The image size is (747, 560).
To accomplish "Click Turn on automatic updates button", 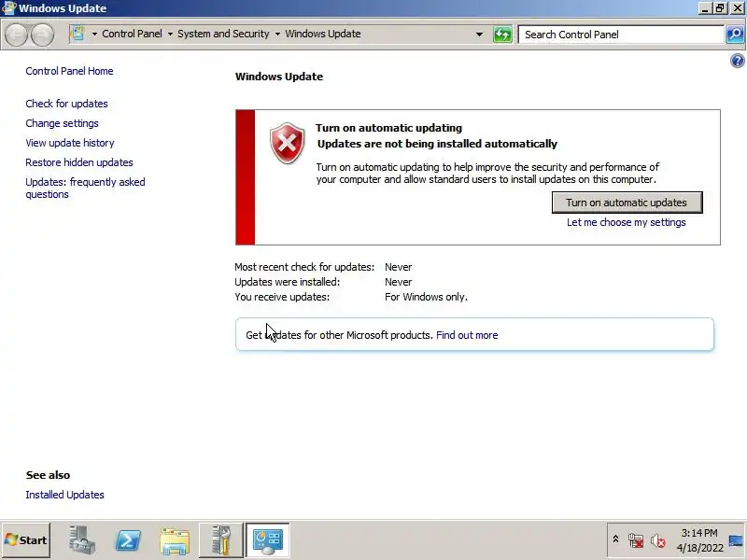I will [x=627, y=203].
